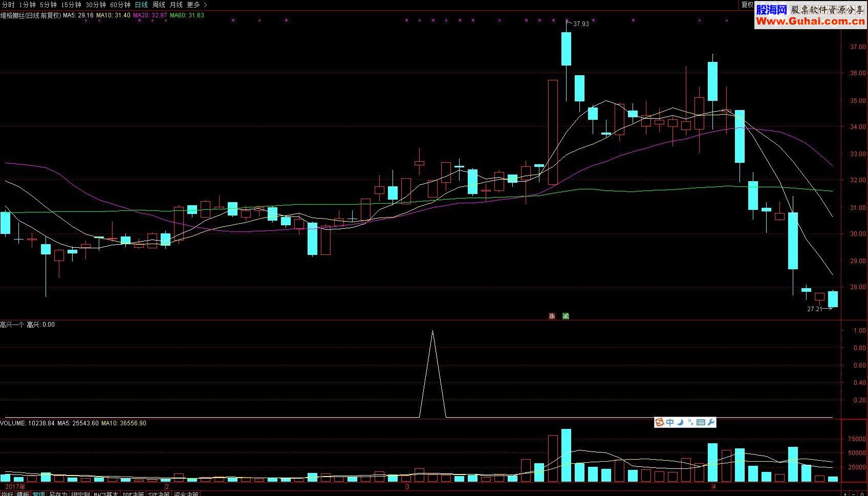Open the 资金决策 indicator tab
868x496 pixels.
click(186, 494)
